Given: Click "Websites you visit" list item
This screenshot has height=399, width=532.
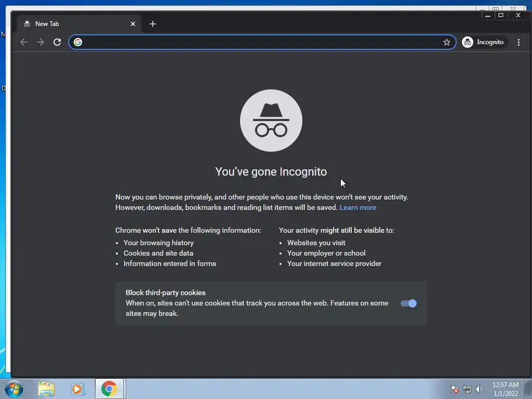Looking at the screenshot, I should (316, 243).
